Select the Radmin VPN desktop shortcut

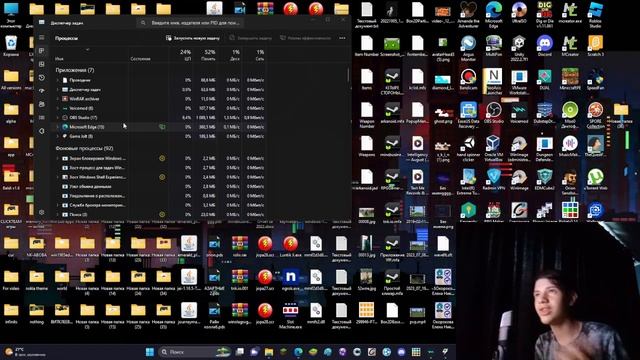click(x=493, y=180)
